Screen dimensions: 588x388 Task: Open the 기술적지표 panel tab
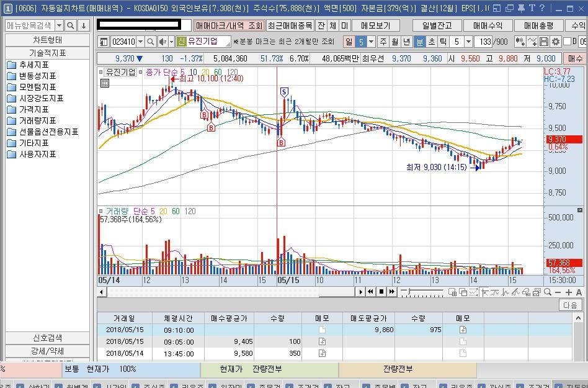pos(47,53)
